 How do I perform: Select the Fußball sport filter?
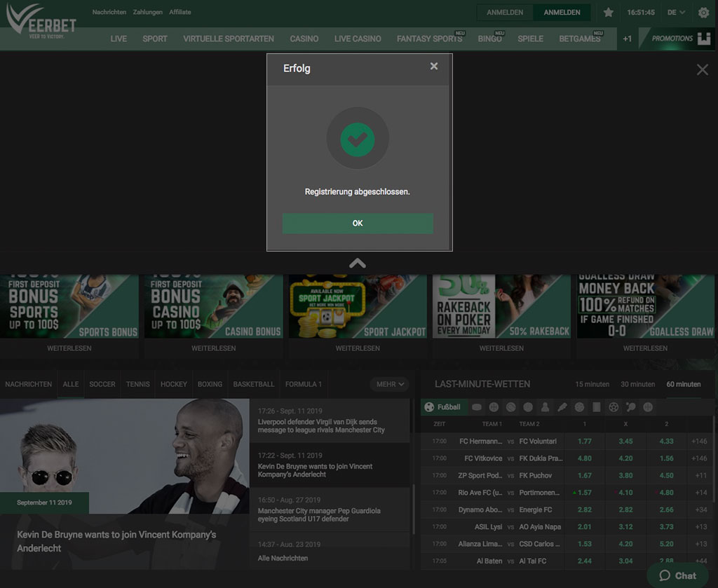coord(443,406)
